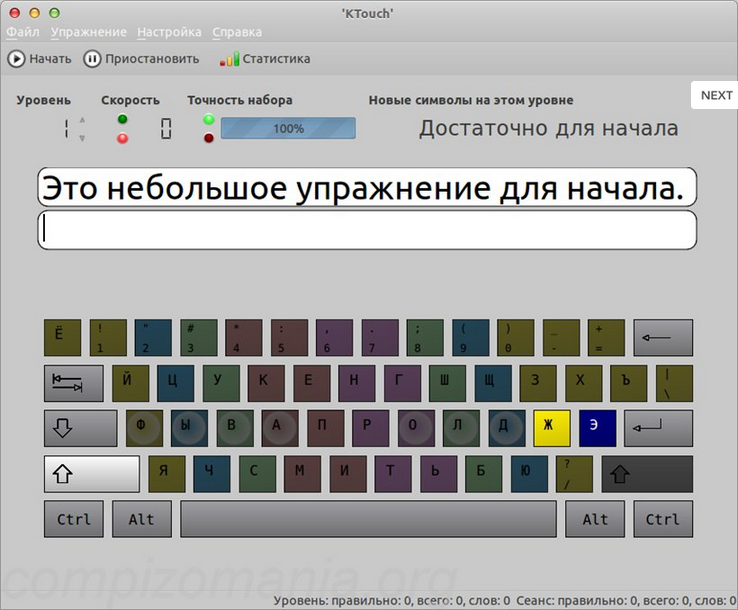
Task: Click the 1 exclamation key
Action: (x=108, y=337)
